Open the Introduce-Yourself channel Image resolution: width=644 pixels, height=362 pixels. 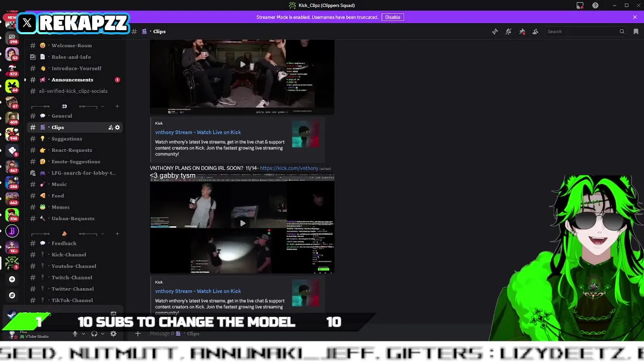pos(74,68)
